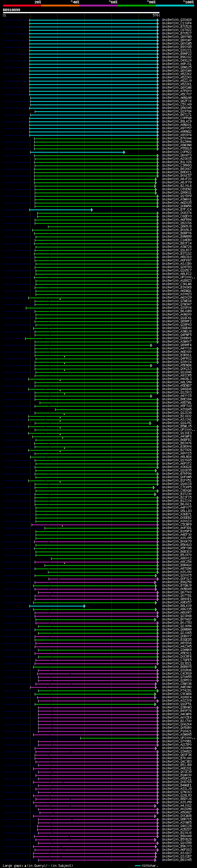Open hit UniRef100_Q062K4

[177, 725]
